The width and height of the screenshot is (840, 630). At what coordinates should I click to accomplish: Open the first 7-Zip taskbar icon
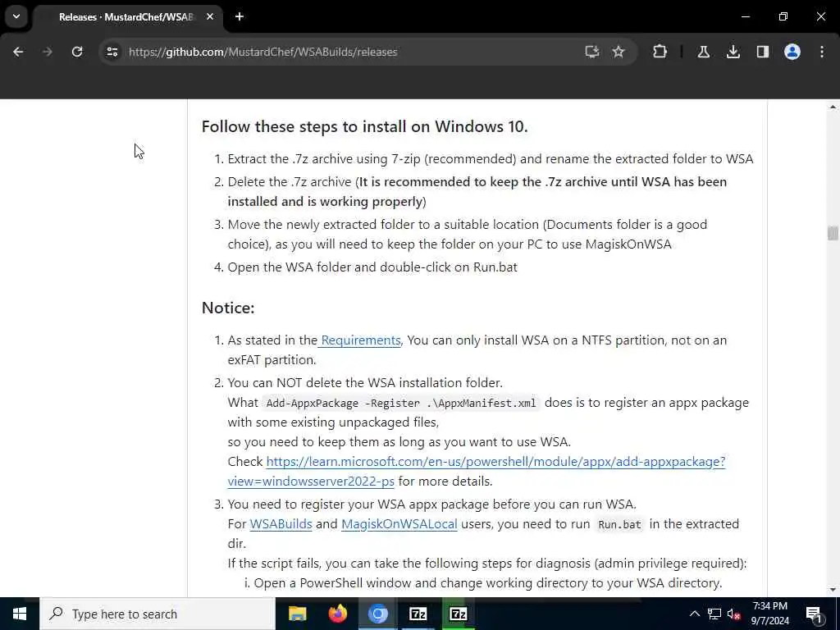(x=418, y=614)
